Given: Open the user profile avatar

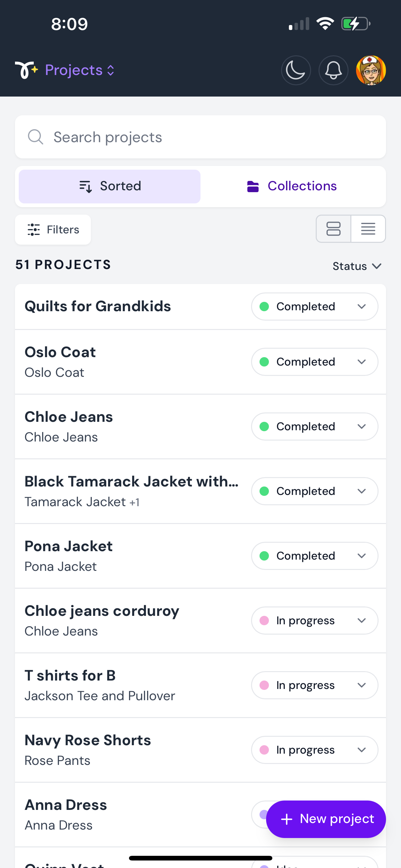Looking at the screenshot, I should (x=371, y=70).
